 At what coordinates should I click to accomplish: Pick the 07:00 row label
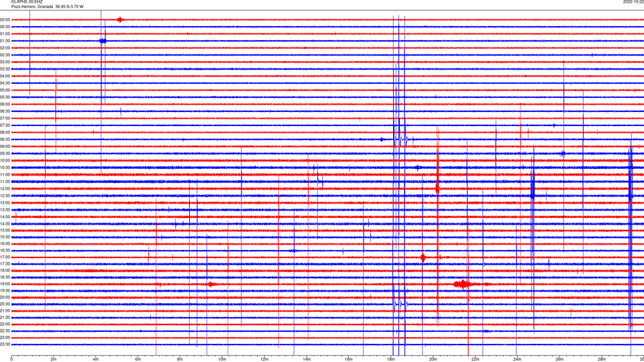point(5,118)
